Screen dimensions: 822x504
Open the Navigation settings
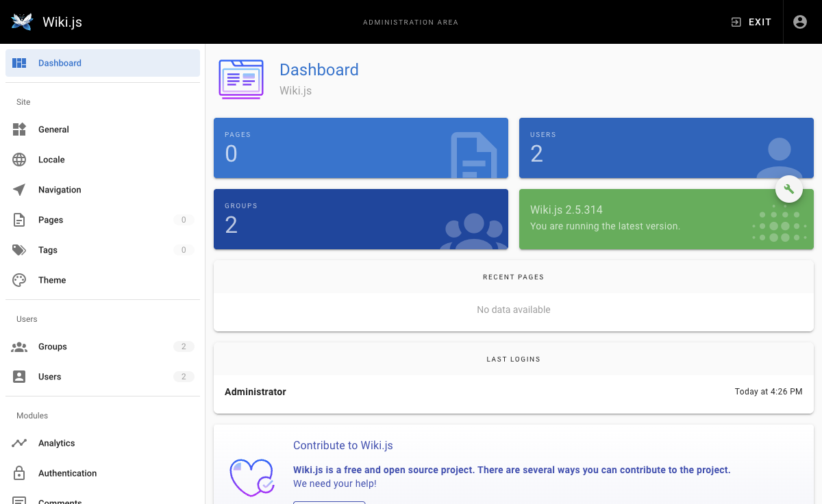click(103, 190)
